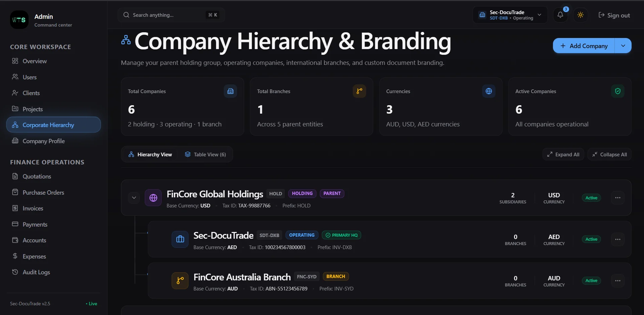The height and width of the screenshot is (315, 644).
Task: Click the HOLDING badge on FinCore Global
Action: click(302, 193)
